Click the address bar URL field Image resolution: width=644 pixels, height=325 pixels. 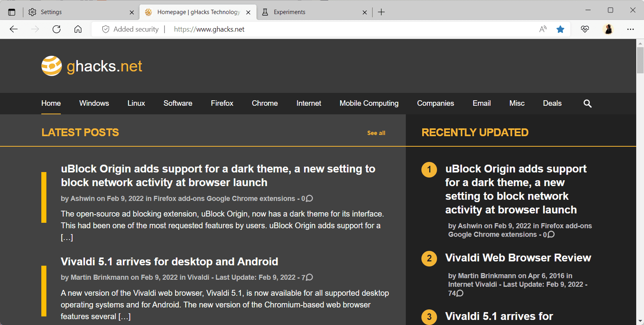click(x=312, y=29)
